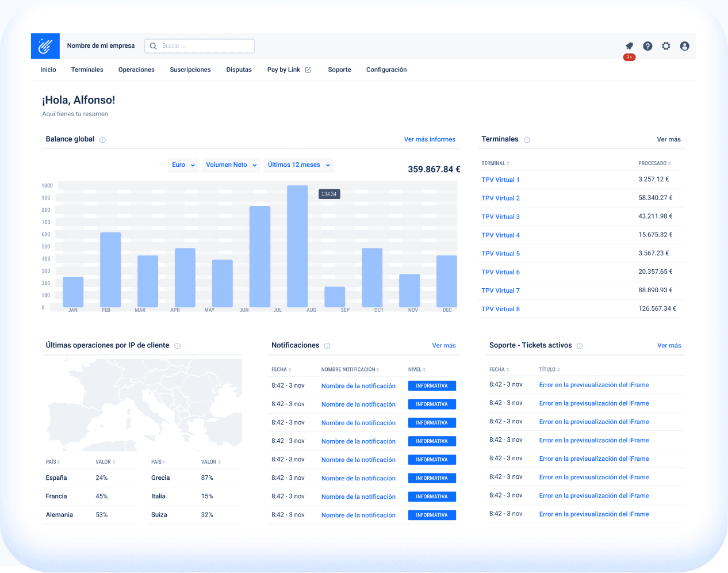This screenshot has height=573, width=728.
Task: Click the OCT bar in balance chart
Action: (372, 278)
